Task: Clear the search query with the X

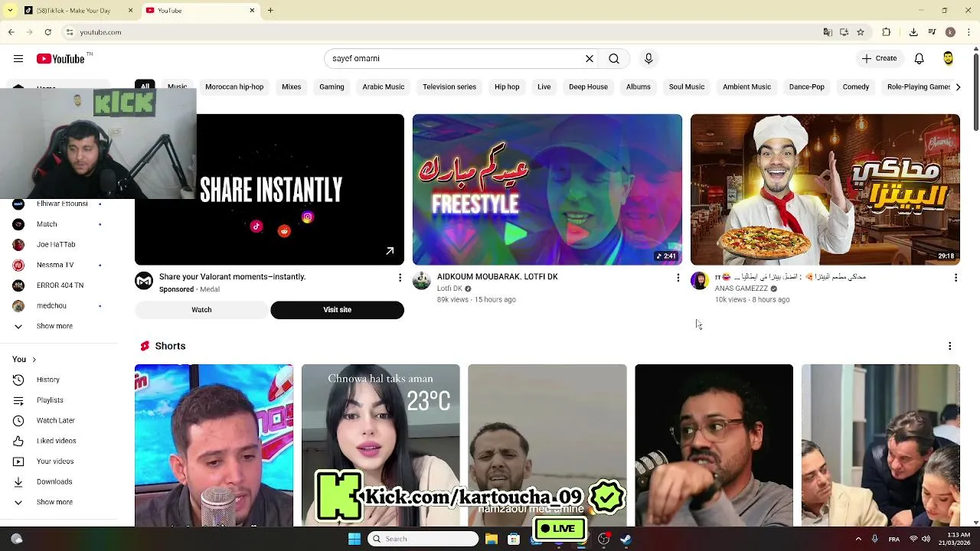Action: coord(590,58)
